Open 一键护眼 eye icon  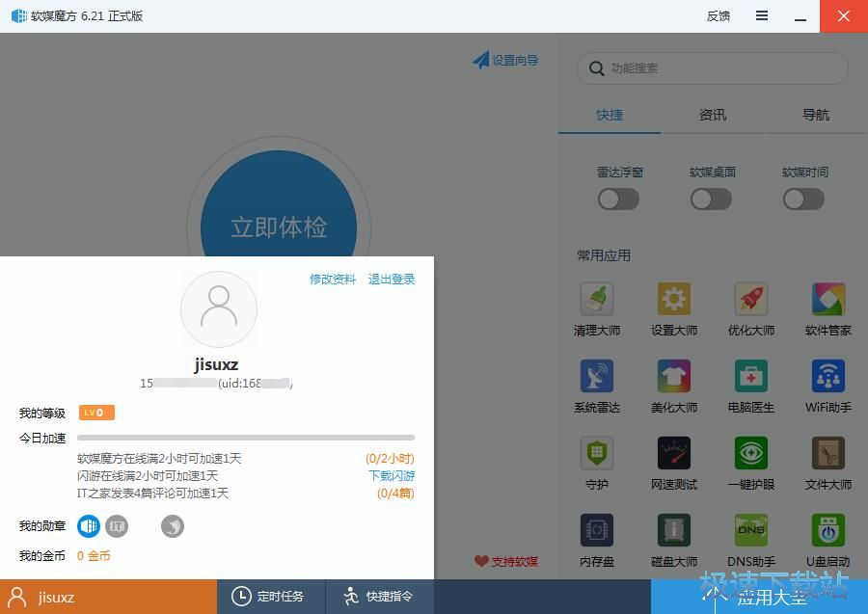tap(750, 452)
